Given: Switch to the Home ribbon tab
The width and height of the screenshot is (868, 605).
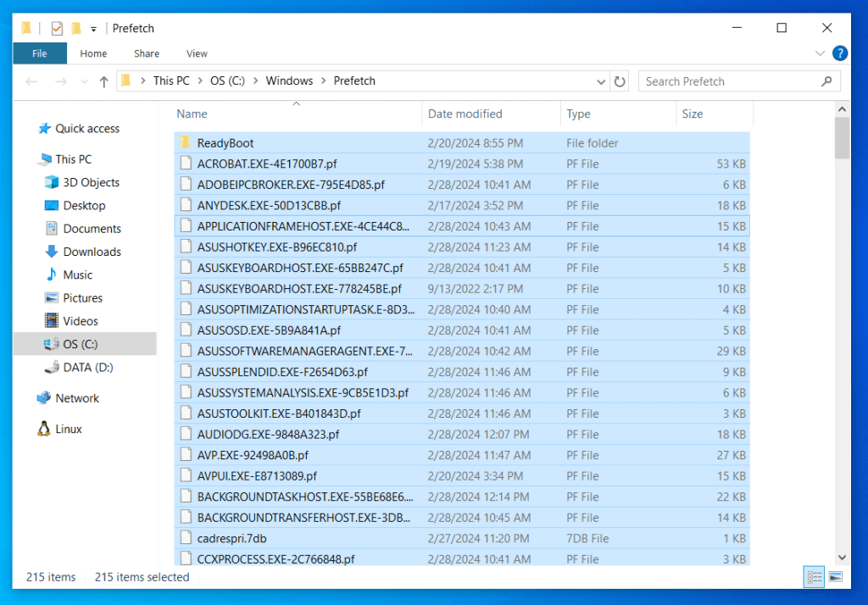Looking at the screenshot, I should point(93,53).
